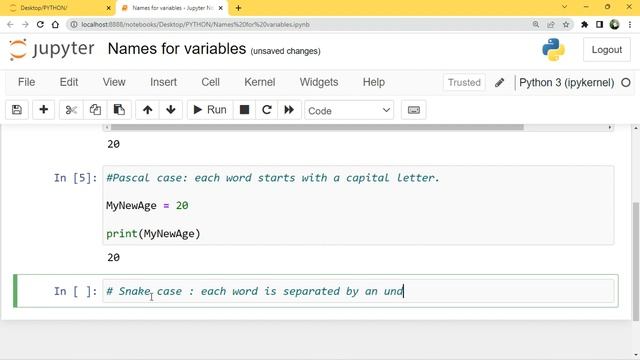Open a new browser tab
The image size is (640, 360).
(238, 8)
